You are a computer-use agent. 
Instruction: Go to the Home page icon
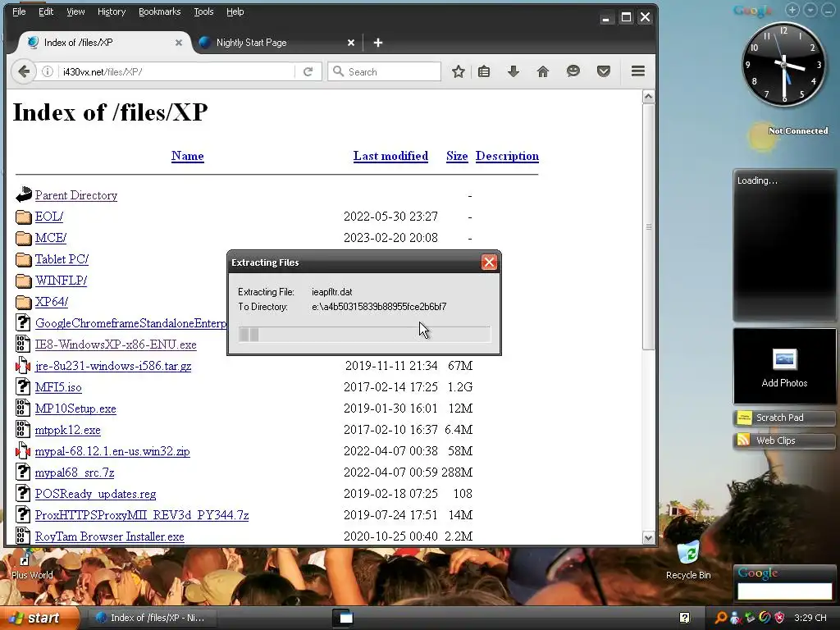click(543, 71)
